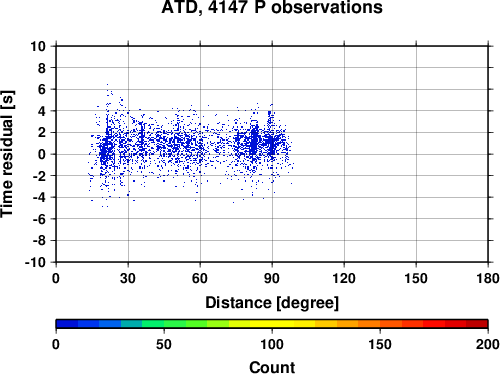The width and height of the screenshot is (500, 374).
Task: Click the x-axis tick label 30
Action: pyautogui.click(x=128, y=278)
